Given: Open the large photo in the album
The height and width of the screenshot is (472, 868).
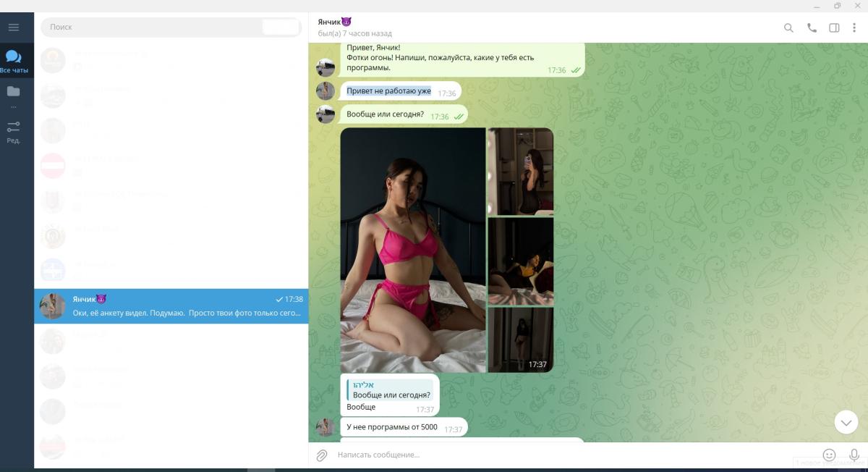Looking at the screenshot, I should click(x=413, y=250).
